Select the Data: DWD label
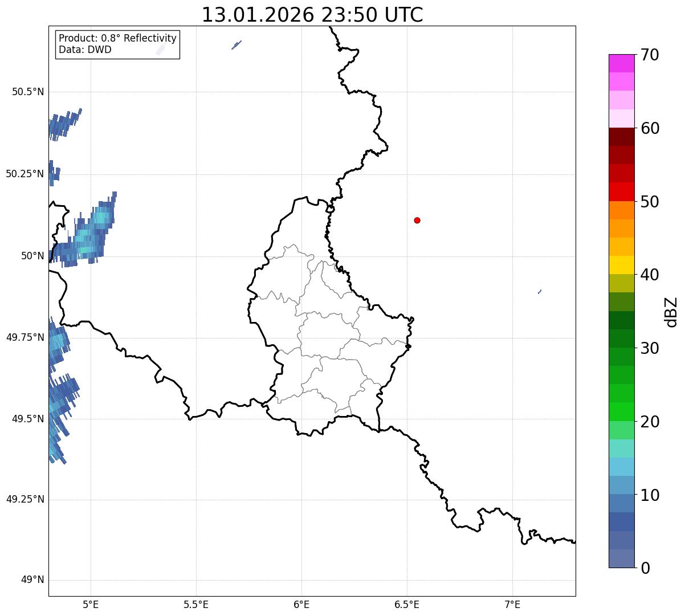This screenshot has width=685, height=616. click(85, 50)
